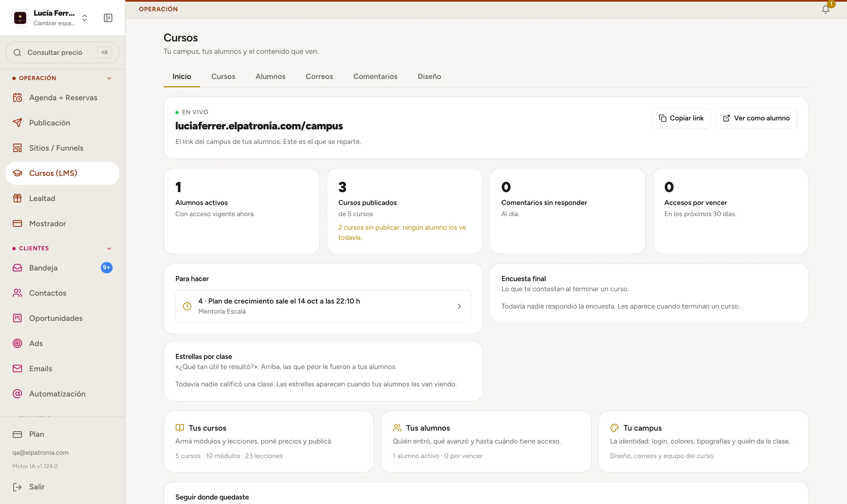Open Oportunidades in the sidebar
Viewport: 847px width, 504px height.
(x=62, y=318)
